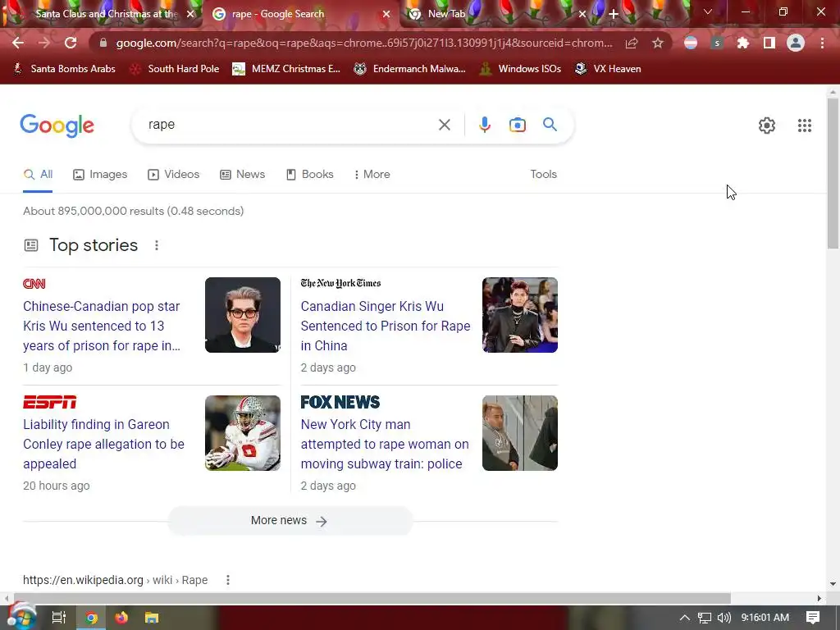Open the notification center icon
840x630 pixels.
click(x=813, y=617)
